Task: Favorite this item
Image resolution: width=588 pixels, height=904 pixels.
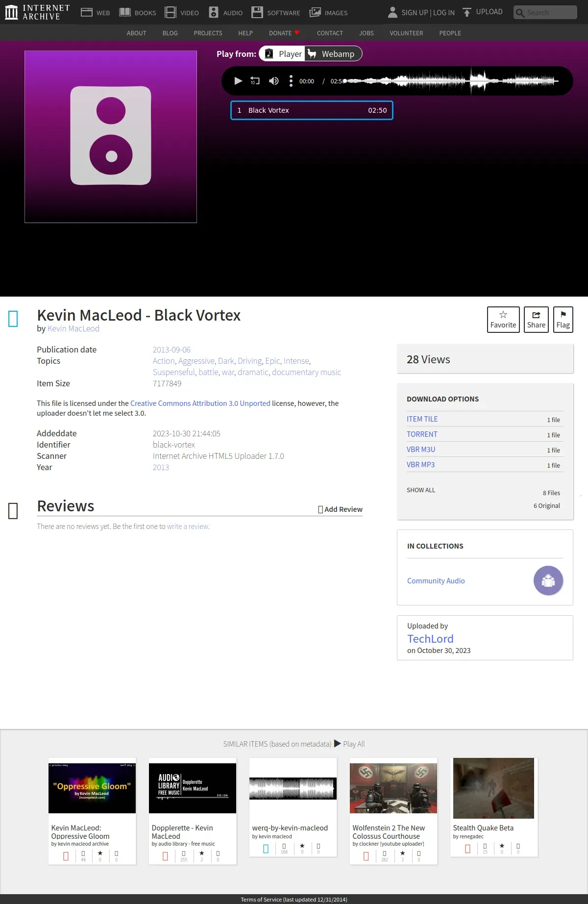Action: pos(503,320)
